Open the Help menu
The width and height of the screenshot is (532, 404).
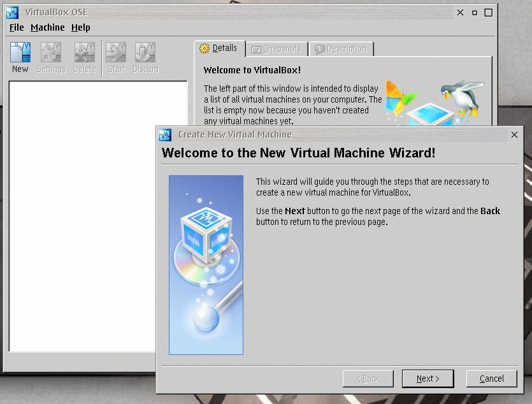click(x=81, y=27)
